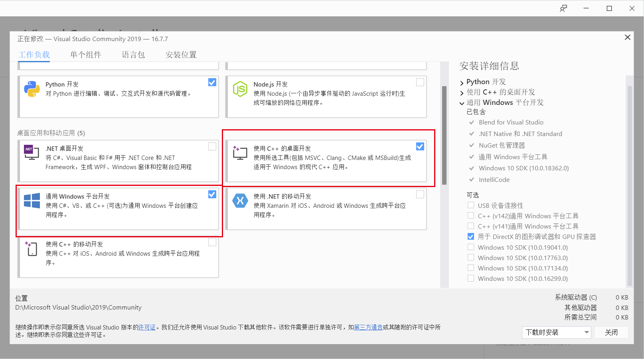Image resolution: width=644 pixels, height=359 pixels.
Task: Click Blend for Visual Studio component
Action: click(511, 122)
